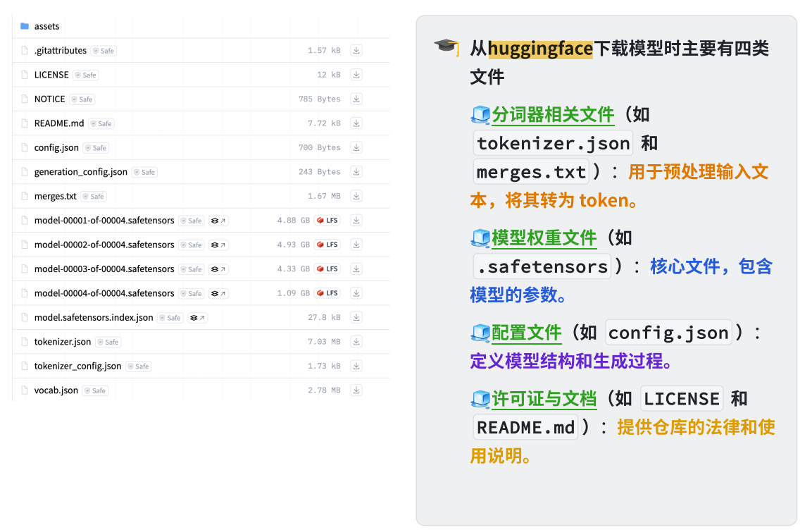Click the tokenizer.json code label in note
Screen dimensions: 812x530
[x=553, y=144]
